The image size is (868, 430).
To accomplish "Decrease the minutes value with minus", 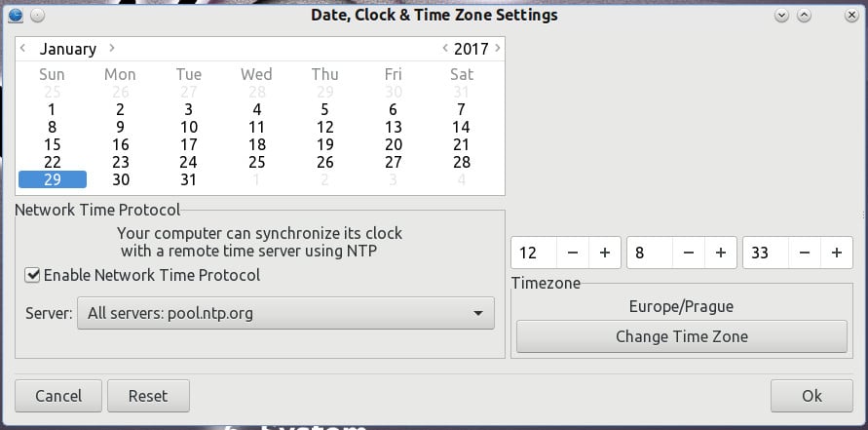I will pyautogui.click(x=689, y=253).
